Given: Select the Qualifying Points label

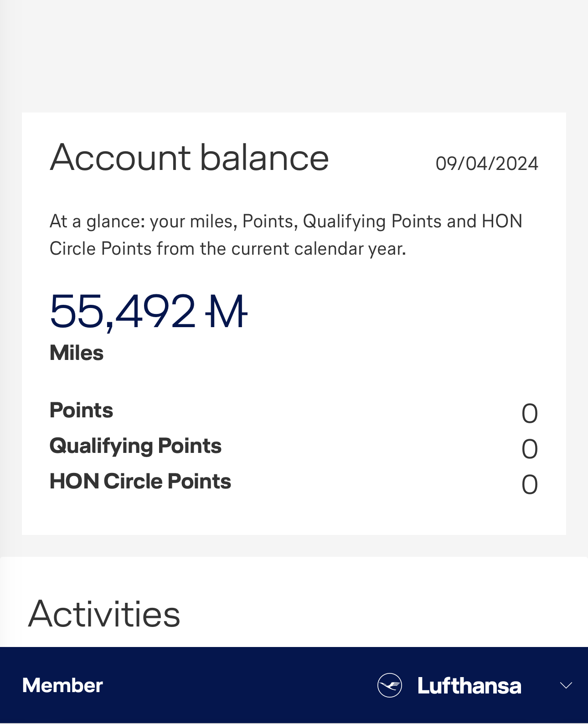Looking at the screenshot, I should pos(135,446).
